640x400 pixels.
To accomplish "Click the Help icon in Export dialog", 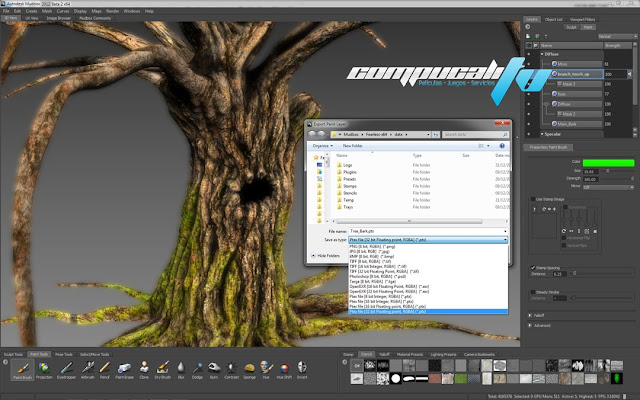I will tap(502, 146).
